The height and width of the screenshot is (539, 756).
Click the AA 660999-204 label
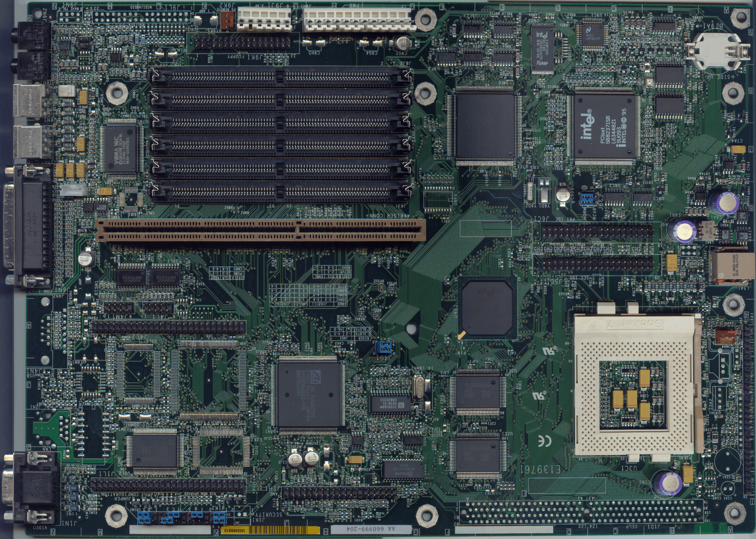pyautogui.click(x=371, y=529)
